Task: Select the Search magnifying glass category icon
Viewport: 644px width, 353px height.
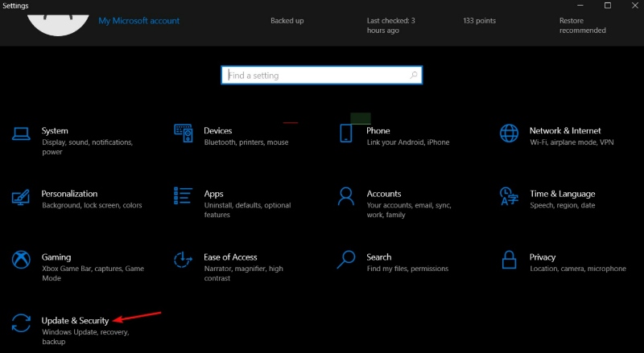Action: click(346, 260)
